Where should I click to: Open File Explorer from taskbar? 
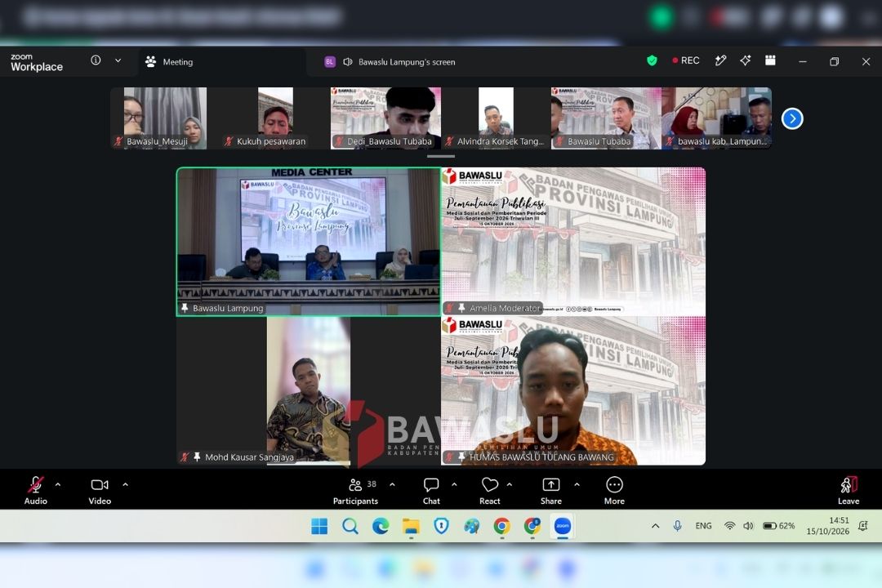point(411,526)
